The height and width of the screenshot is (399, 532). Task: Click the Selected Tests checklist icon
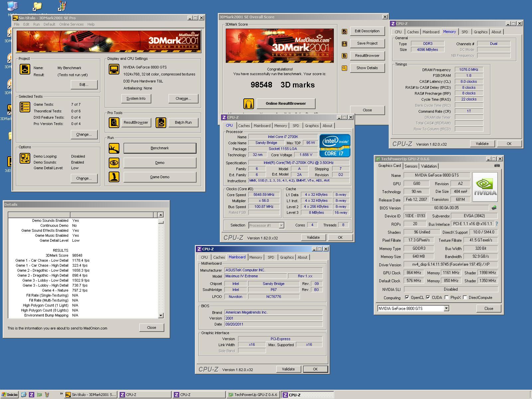click(25, 107)
